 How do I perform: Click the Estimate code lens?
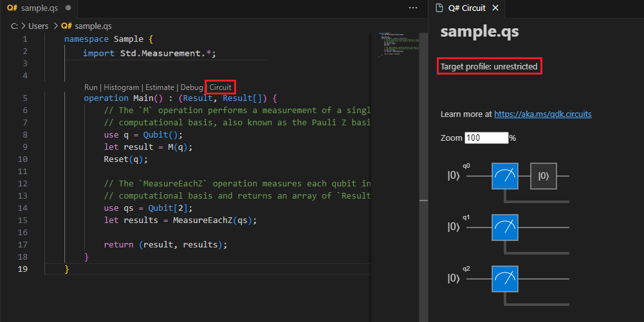click(160, 87)
